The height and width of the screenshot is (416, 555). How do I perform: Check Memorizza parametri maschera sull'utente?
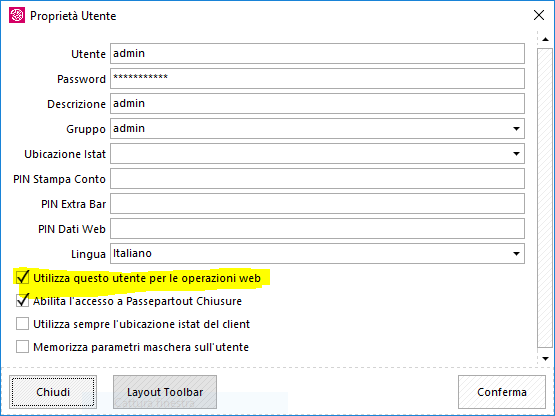[22, 347]
